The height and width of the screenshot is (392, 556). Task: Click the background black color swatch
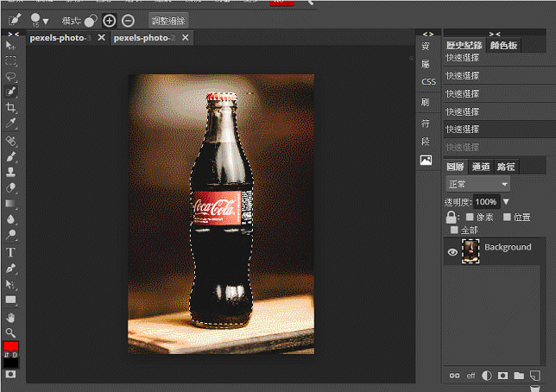[10, 363]
